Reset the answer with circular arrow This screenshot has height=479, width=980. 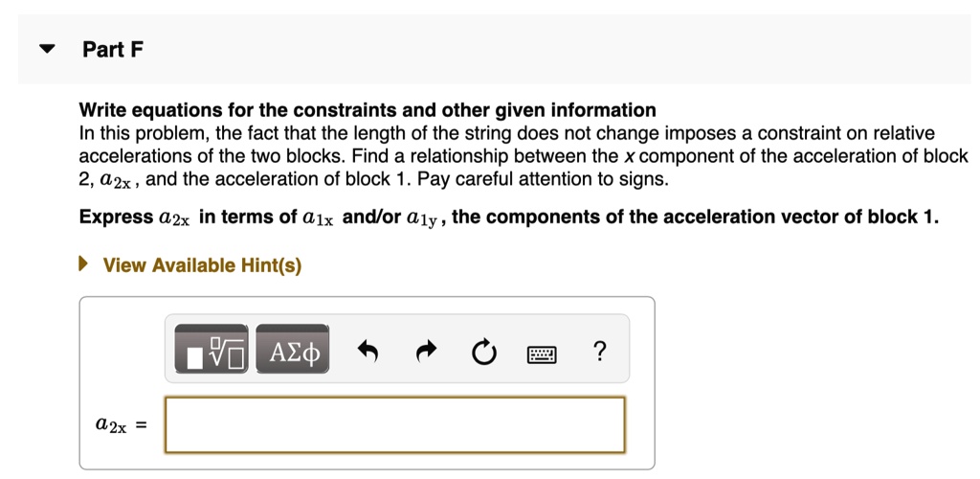[484, 353]
